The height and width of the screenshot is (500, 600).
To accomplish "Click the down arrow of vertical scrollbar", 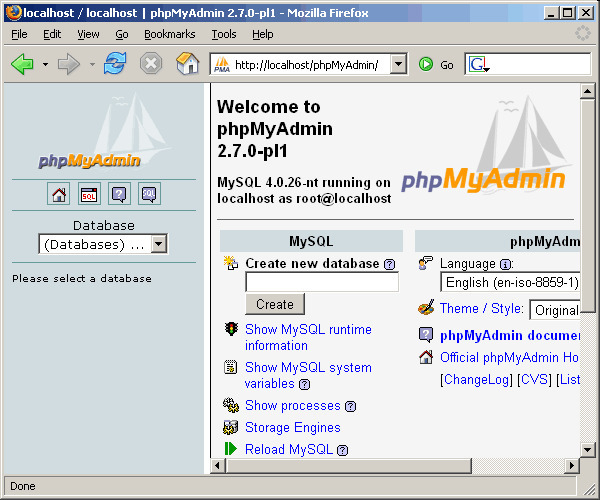I will 588,451.
